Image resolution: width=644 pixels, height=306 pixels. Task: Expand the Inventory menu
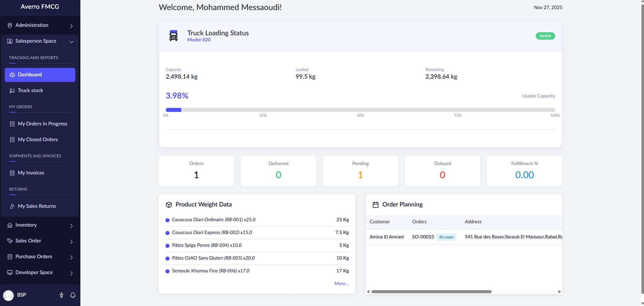(x=40, y=225)
